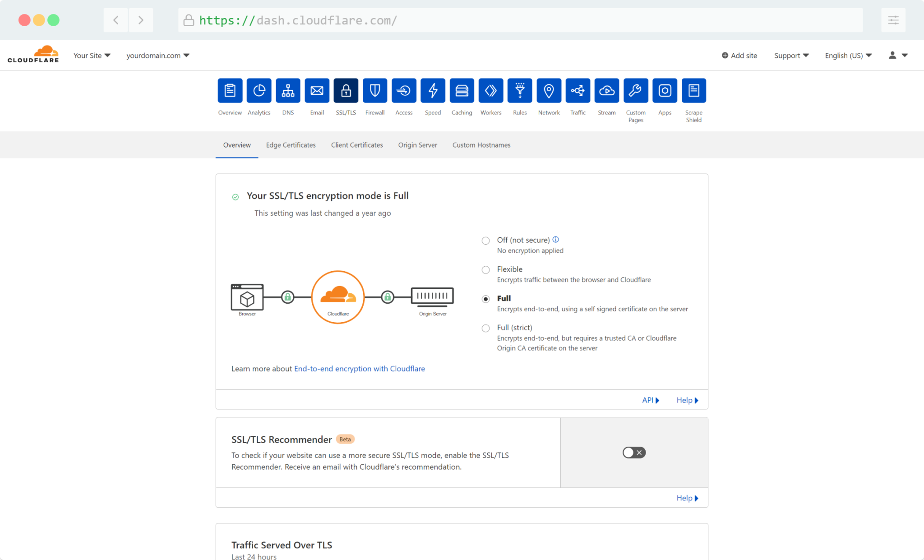Open the Custom Pages wrench icon

click(x=636, y=91)
